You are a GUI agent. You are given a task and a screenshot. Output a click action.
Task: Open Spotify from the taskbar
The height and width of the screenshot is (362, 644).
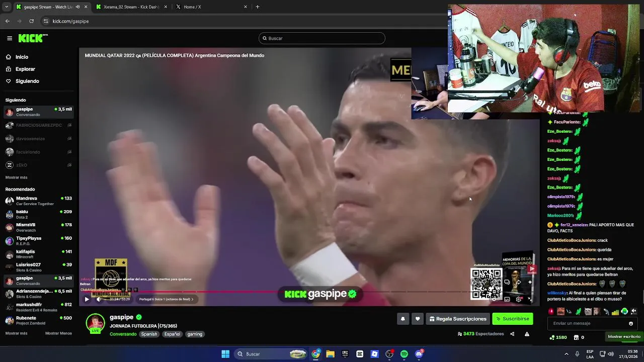click(404, 354)
